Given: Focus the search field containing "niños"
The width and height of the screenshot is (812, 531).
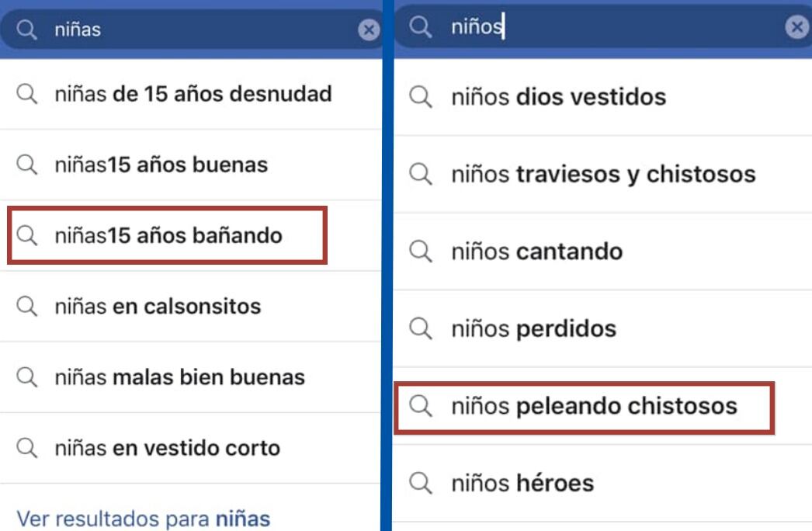Looking at the screenshot, I should pyautogui.click(x=621, y=27).
